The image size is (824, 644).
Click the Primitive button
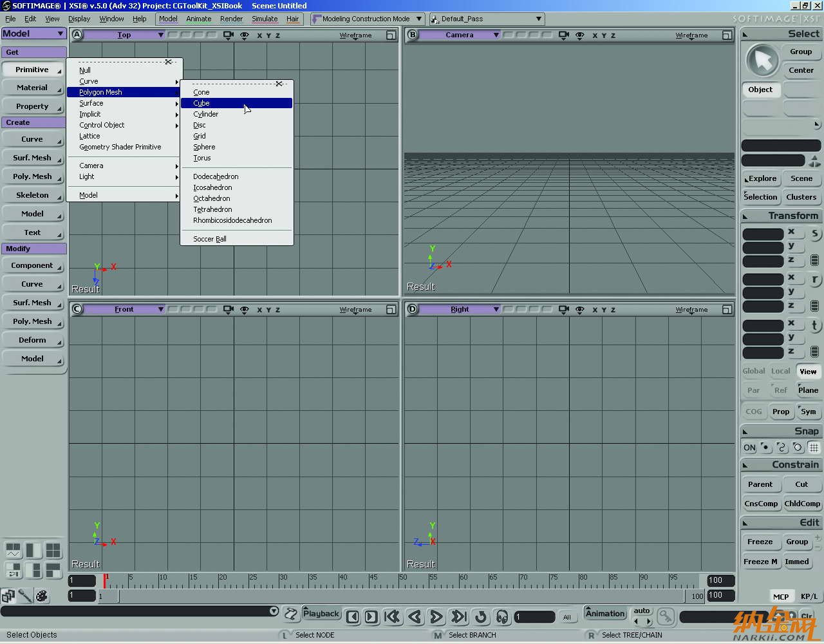coord(32,70)
